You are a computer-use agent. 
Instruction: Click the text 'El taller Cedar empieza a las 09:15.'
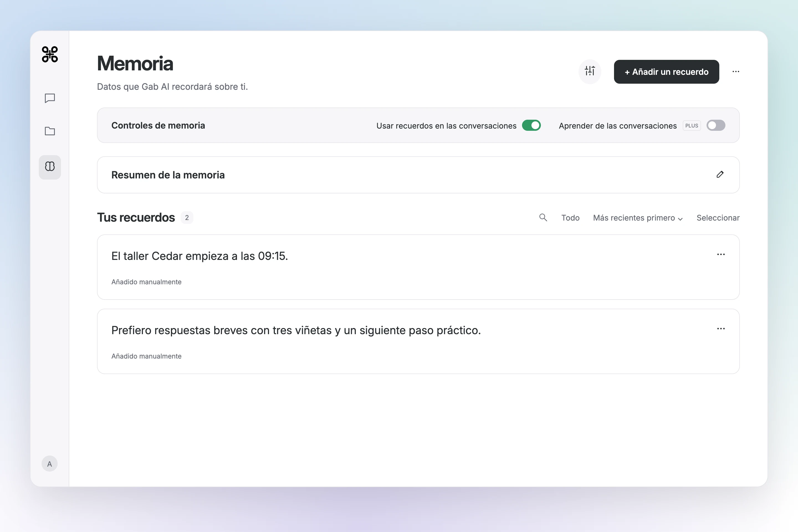(x=199, y=256)
